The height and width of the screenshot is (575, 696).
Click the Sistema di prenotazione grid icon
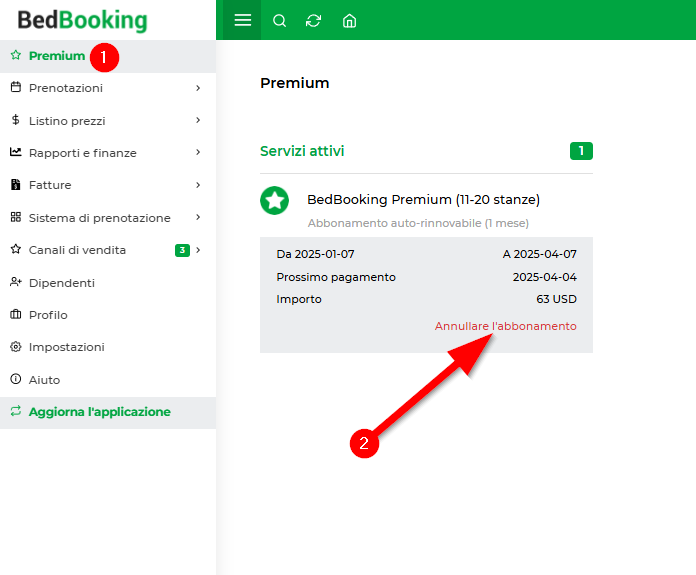(16, 217)
